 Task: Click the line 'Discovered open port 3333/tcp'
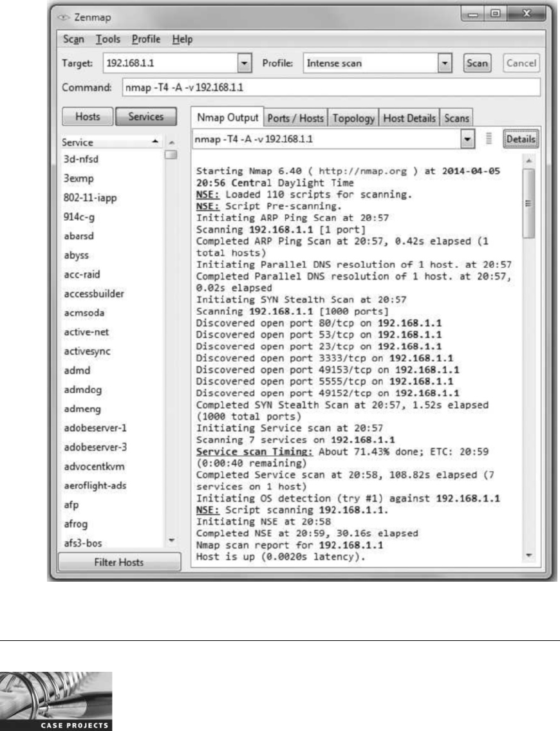324,358
